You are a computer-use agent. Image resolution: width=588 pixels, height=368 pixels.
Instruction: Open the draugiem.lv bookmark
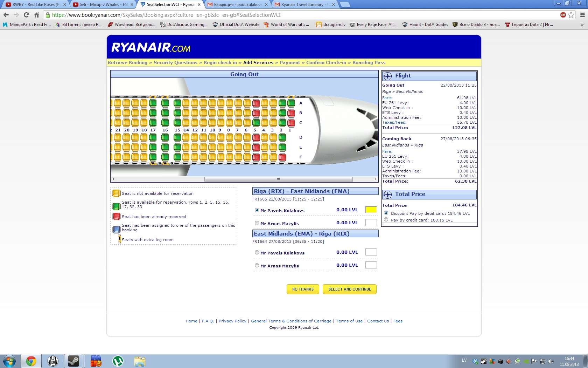(x=331, y=25)
